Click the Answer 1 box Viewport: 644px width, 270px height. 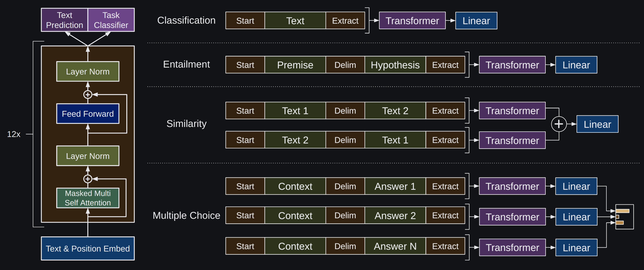pyautogui.click(x=395, y=186)
